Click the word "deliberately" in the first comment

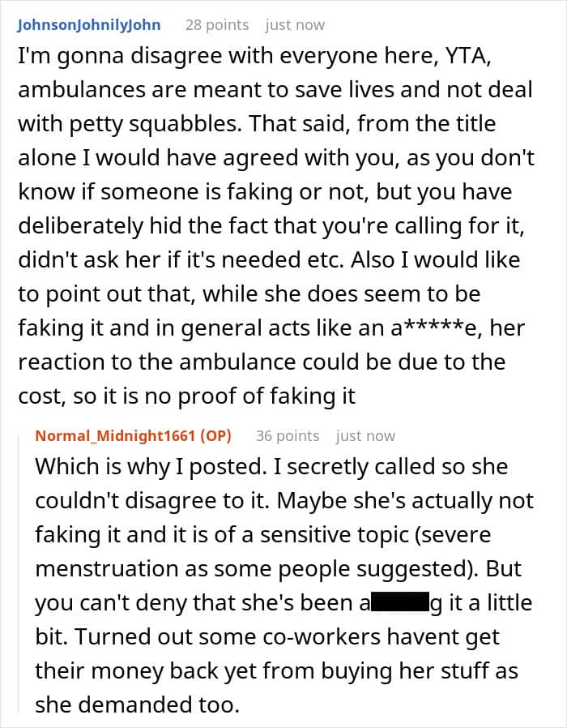pos(81,226)
